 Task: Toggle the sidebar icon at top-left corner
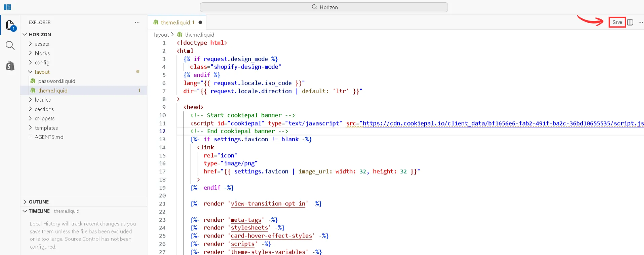7,7
